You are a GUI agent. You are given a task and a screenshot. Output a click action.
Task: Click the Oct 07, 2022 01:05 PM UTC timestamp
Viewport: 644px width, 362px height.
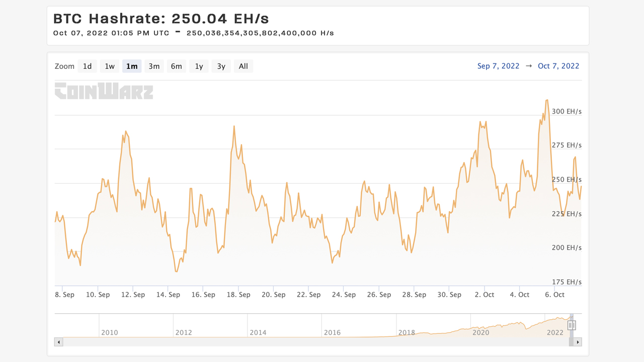point(111,33)
